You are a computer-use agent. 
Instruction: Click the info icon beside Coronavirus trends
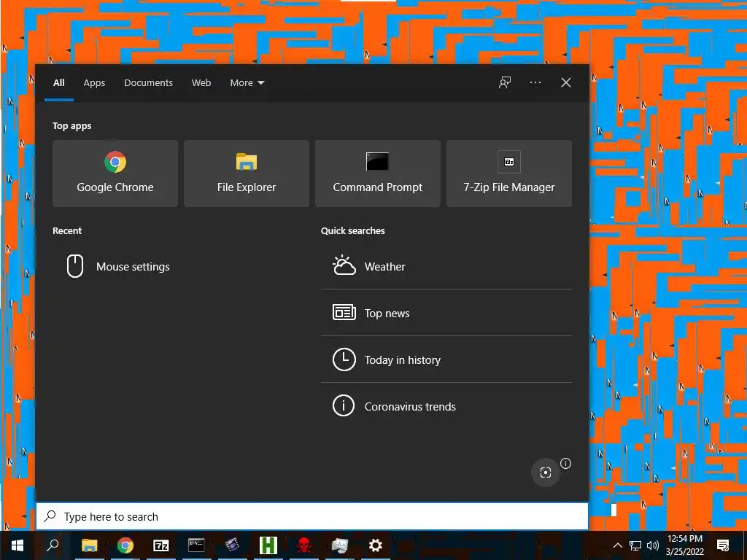tap(344, 406)
